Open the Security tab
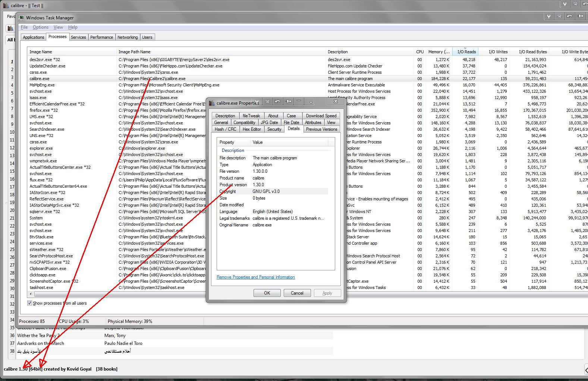588x381 pixels. tap(274, 129)
